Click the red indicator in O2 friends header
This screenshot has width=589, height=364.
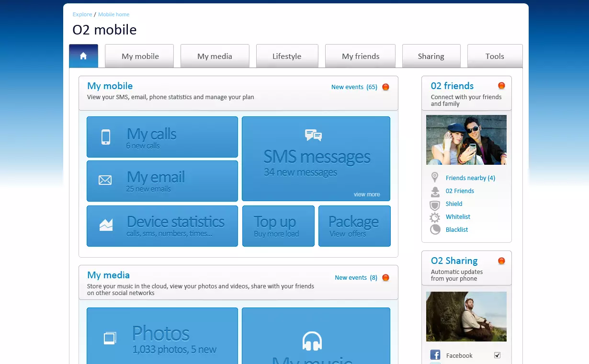(x=501, y=86)
